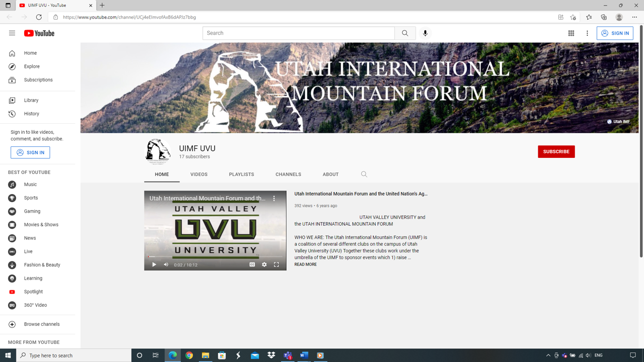Open the Spotlight channel

tap(38, 292)
